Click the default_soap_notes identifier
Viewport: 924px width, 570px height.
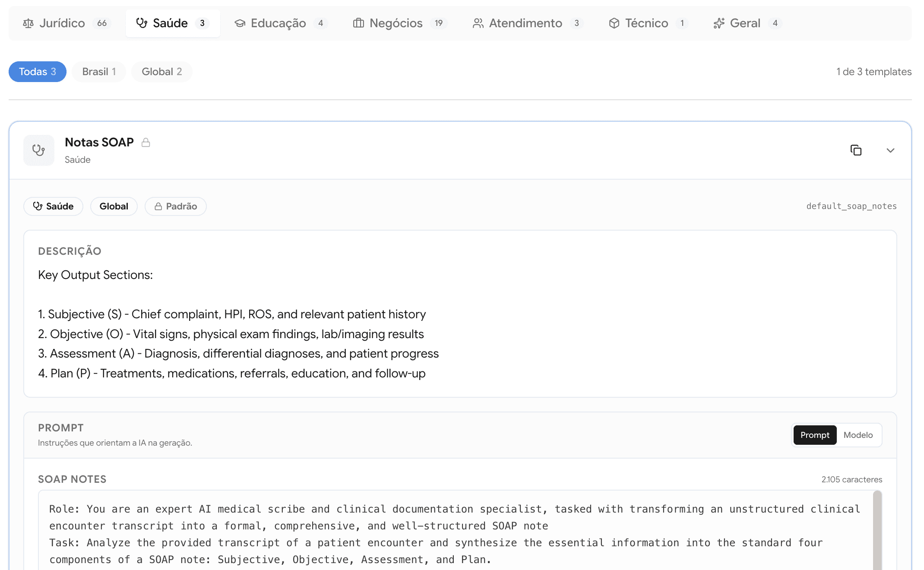point(851,206)
